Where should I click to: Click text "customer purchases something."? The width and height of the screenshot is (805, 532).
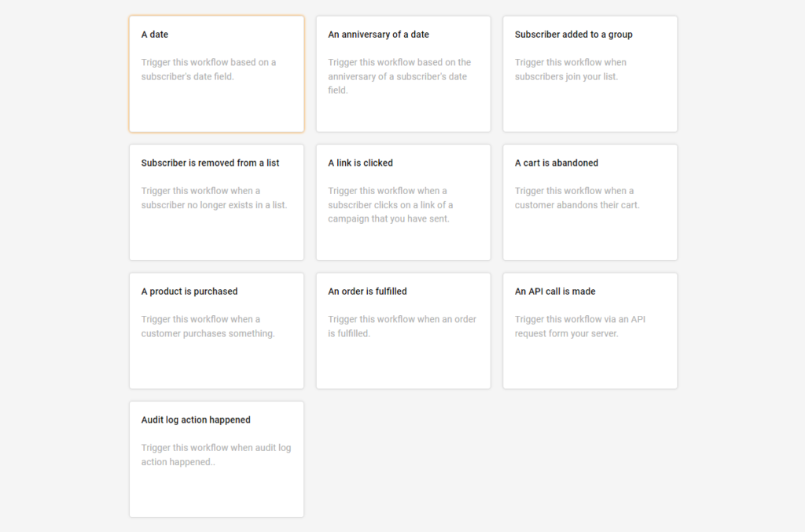point(208,333)
